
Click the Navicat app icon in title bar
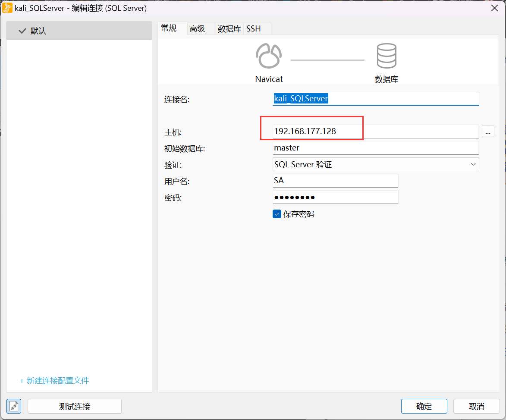(7, 8)
